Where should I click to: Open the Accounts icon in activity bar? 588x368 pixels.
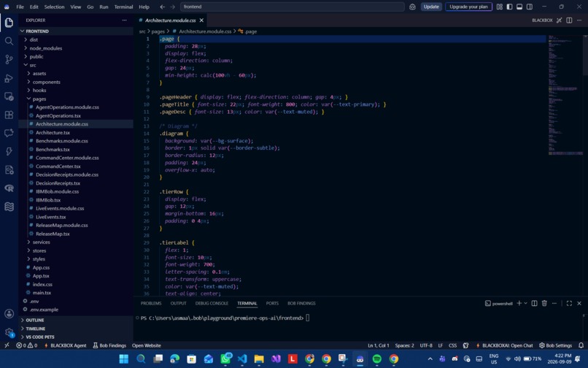pyautogui.click(x=9, y=313)
